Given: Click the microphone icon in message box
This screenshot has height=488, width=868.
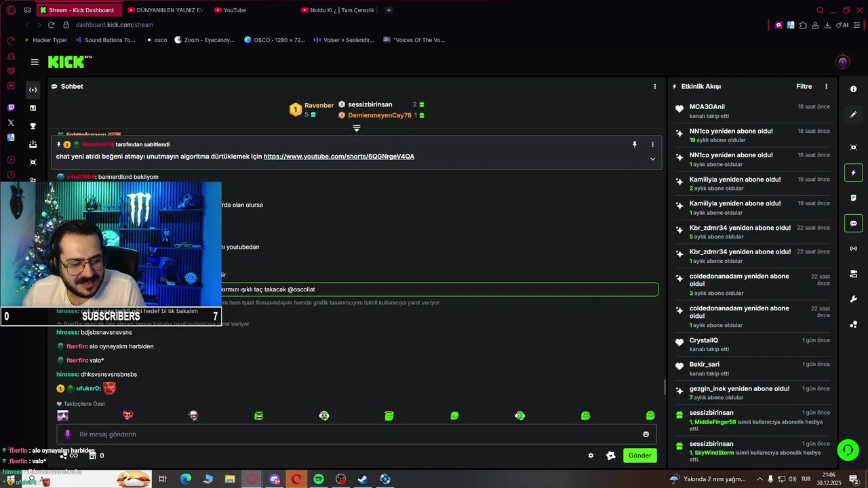Looking at the screenshot, I should [x=67, y=434].
